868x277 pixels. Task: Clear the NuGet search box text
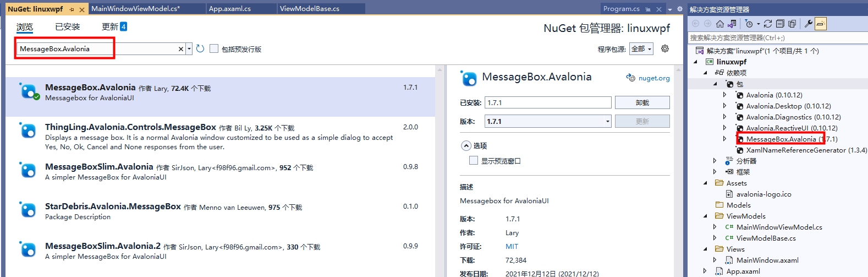click(x=181, y=49)
